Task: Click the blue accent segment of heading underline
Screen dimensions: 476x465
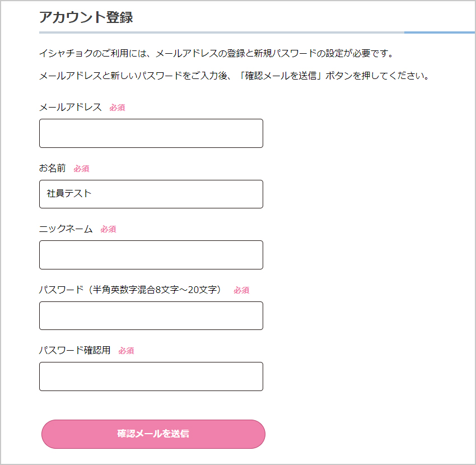Action: [x=440, y=32]
